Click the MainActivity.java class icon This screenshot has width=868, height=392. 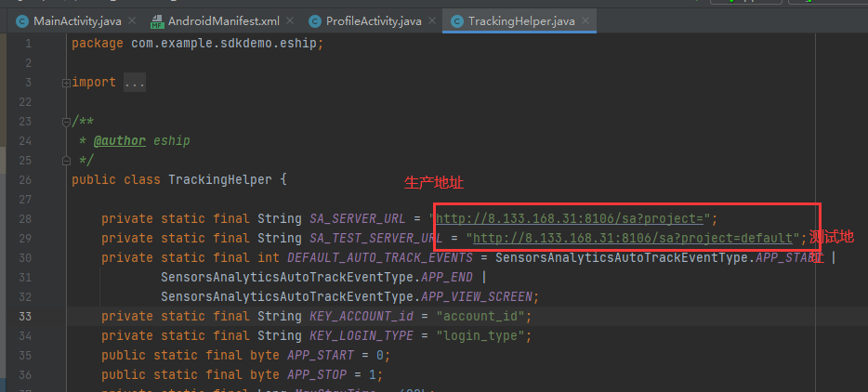[x=22, y=21]
